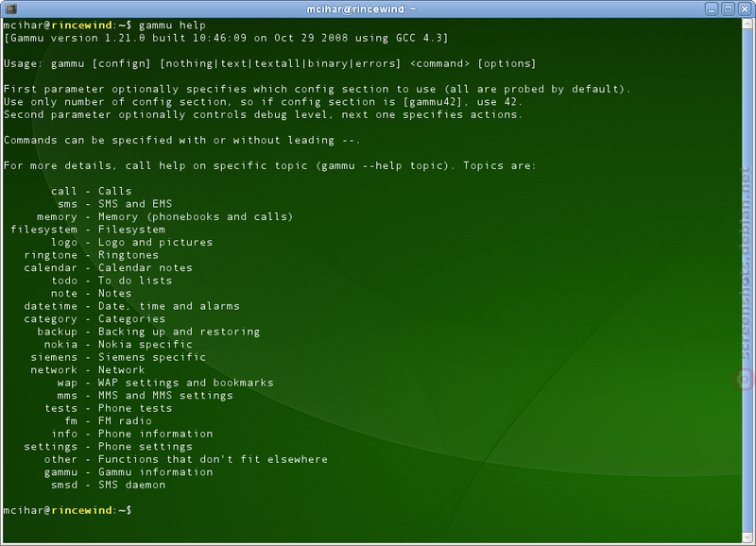
Task: Click the 'gammu - Gammu information' row
Action: (129, 472)
